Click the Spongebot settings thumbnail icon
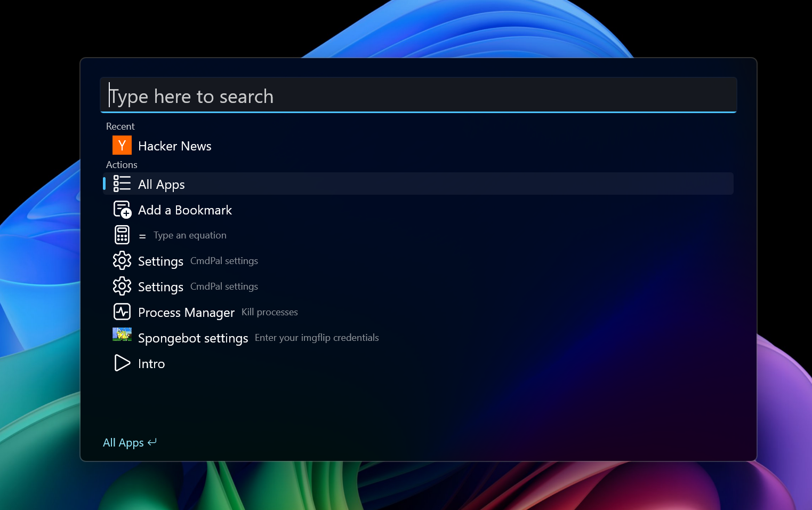The width and height of the screenshot is (812, 510). point(122,335)
